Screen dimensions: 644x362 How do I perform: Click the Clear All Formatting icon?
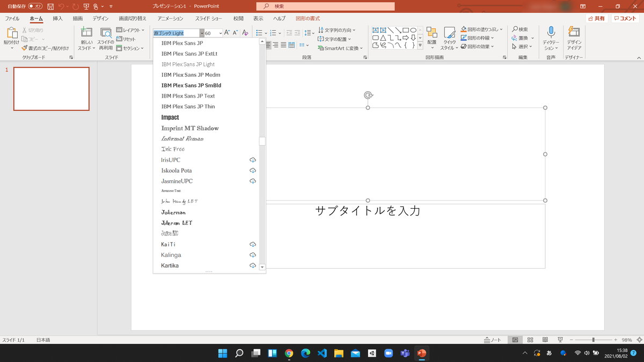(245, 33)
